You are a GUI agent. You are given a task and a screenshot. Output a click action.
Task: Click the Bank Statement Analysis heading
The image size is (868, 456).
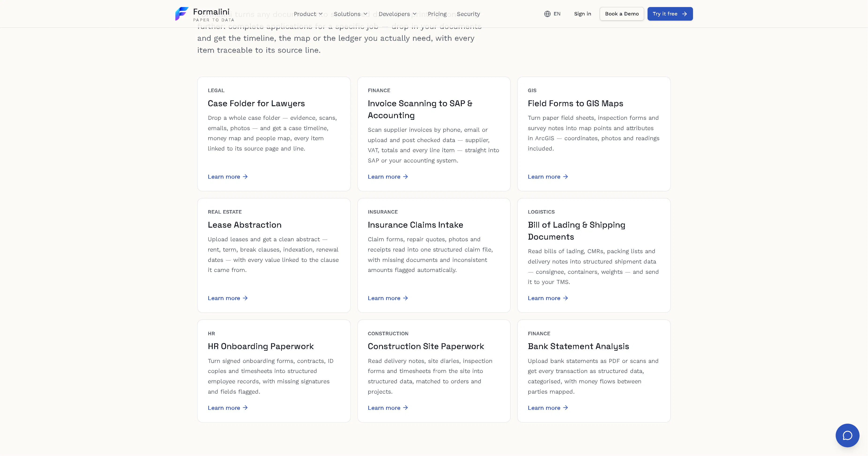[x=578, y=346]
